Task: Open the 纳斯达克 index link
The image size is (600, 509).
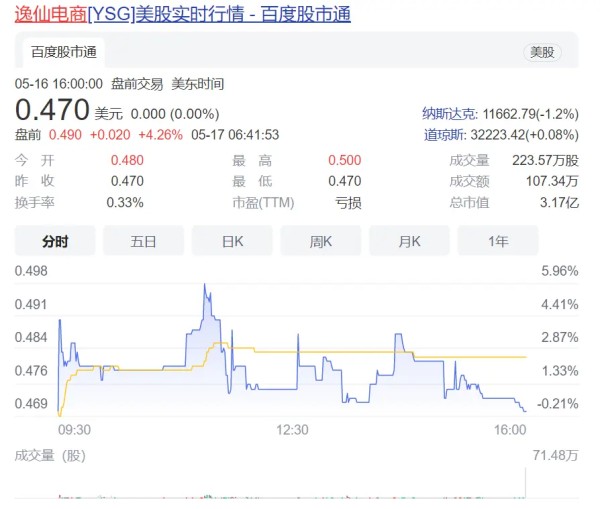Action: point(450,114)
